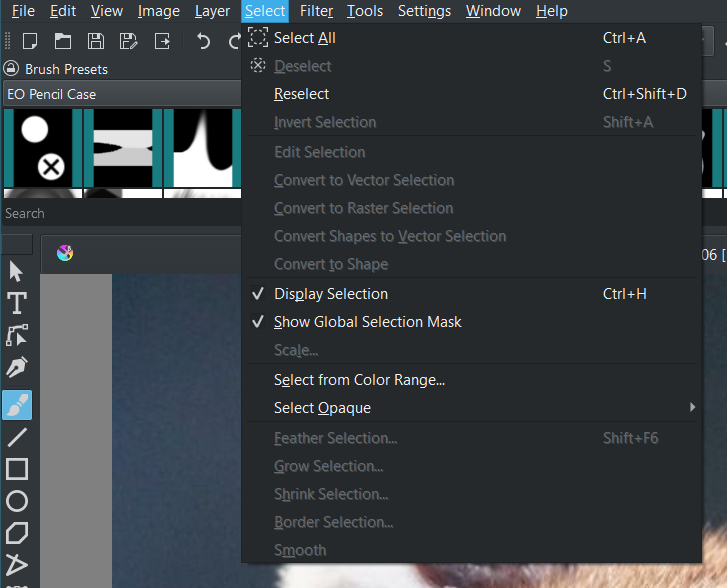Click the Krita document tab icon
The image size is (727, 588).
click(x=65, y=253)
